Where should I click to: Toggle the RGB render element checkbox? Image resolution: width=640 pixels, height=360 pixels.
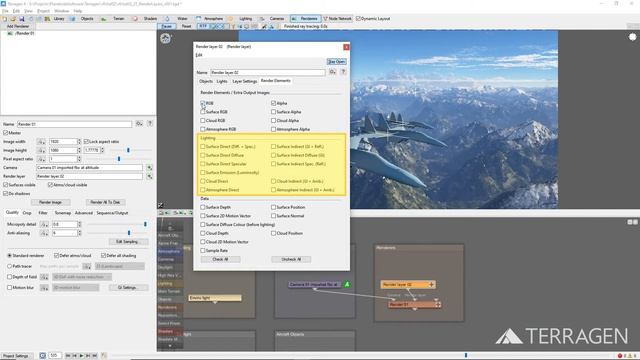tap(203, 103)
